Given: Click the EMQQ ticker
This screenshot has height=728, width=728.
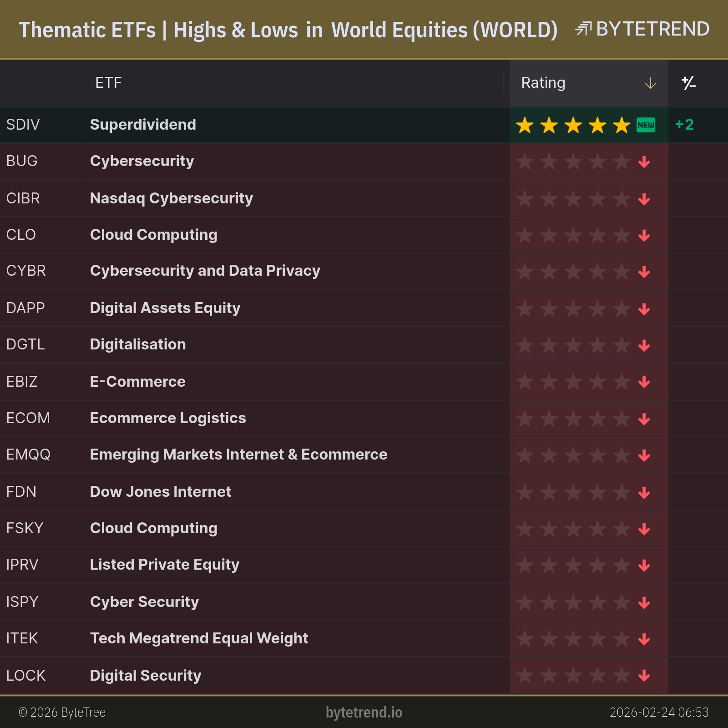Looking at the screenshot, I should coord(28,455).
